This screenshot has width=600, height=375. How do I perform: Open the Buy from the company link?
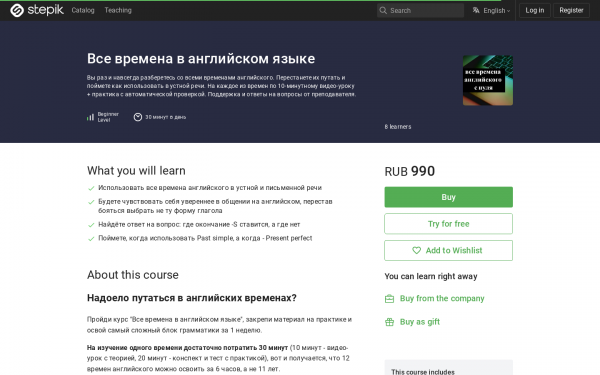[442, 298]
